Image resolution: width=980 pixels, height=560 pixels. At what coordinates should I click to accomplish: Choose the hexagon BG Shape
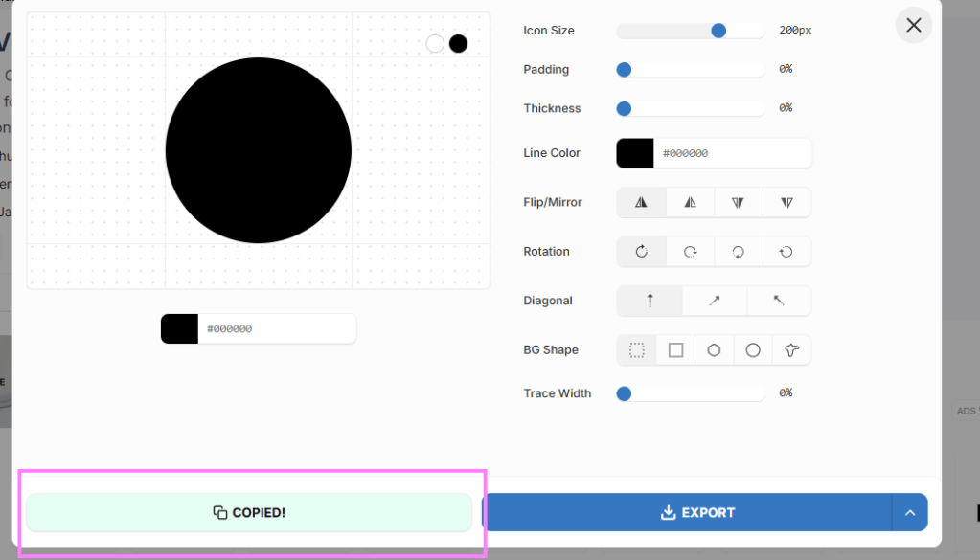[714, 350]
